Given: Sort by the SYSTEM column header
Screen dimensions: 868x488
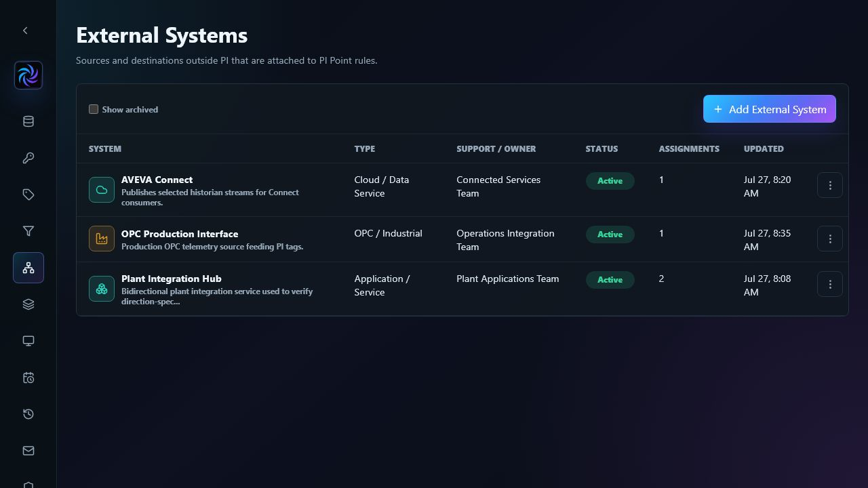Looking at the screenshot, I should (105, 148).
